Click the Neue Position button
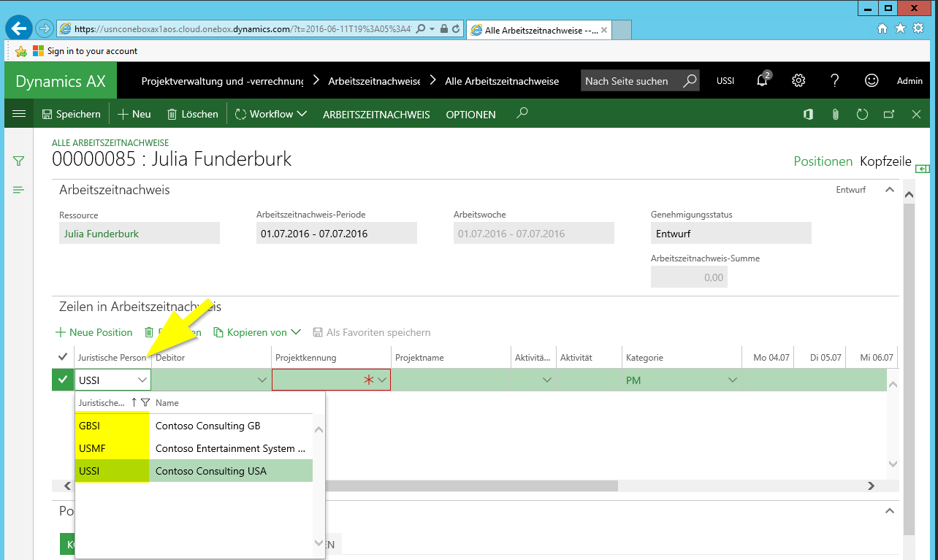938x560 pixels. coord(94,332)
